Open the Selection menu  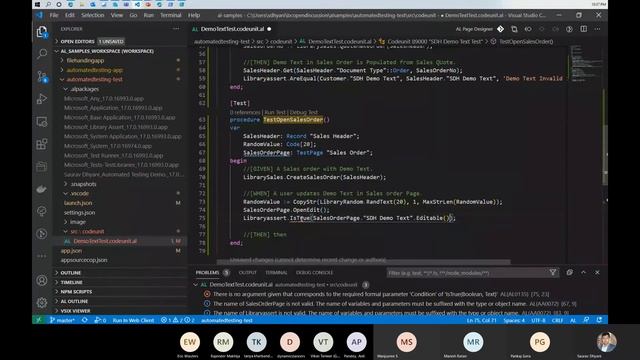coord(93,15)
